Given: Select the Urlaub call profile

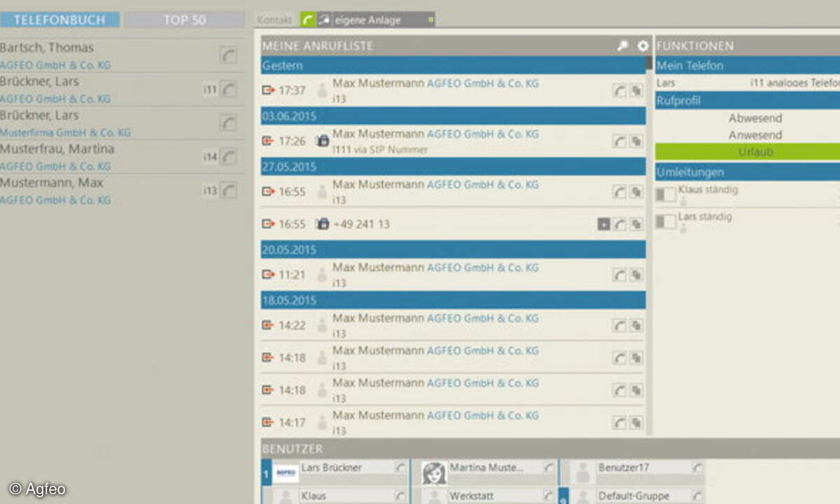Looking at the screenshot, I should tap(748, 152).
